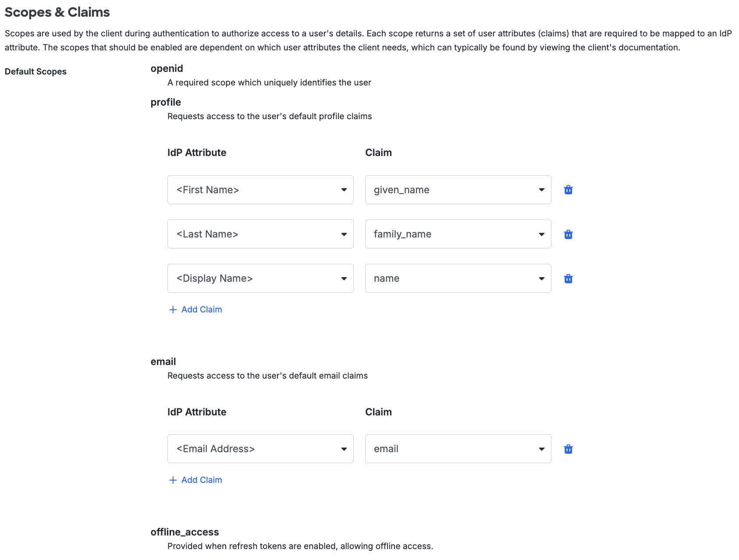
Task: Add a new claim to the email scope
Action: (201, 480)
